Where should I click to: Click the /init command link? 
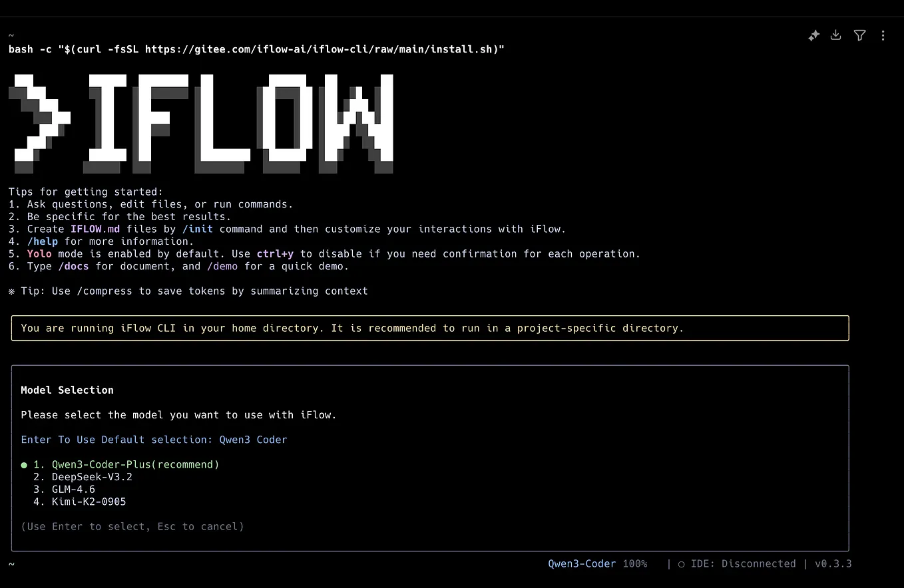[x=198, y=229]
